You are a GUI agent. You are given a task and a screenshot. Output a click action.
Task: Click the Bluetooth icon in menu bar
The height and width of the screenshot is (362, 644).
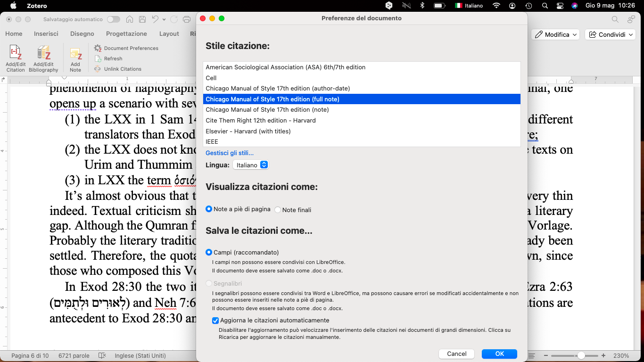tap(422, 6)
